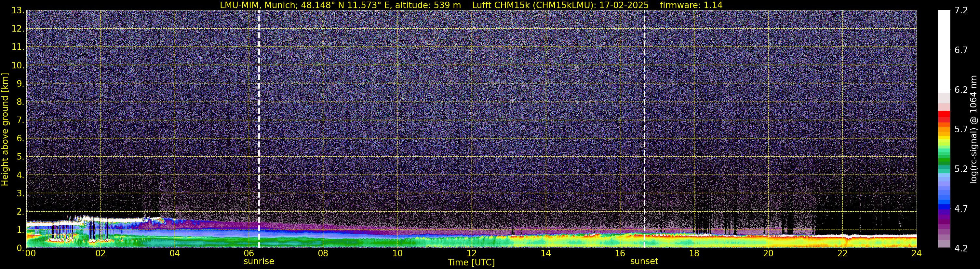Click the colorbar value 7.2

tap(961, 11)
